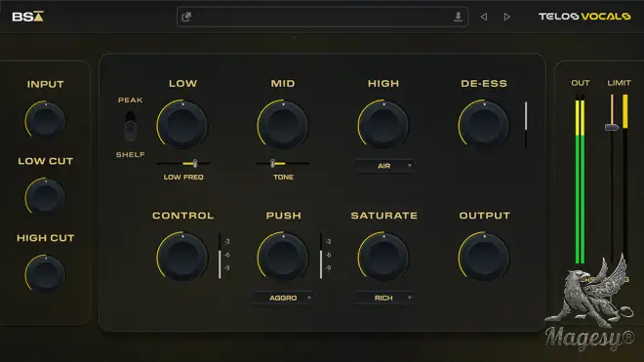The image size is (644, 362).
Task: Open the AGGRO push mode dropdown
Action: coord(283,298)
